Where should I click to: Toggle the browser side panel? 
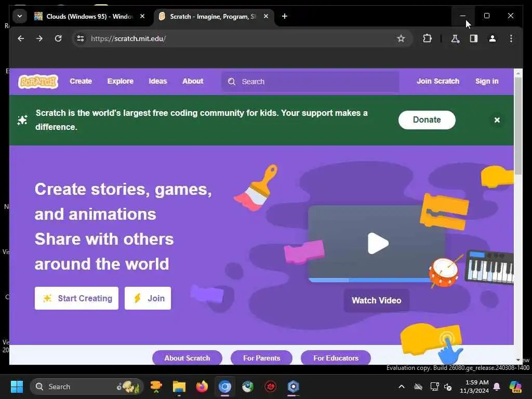tap(474, 38)
